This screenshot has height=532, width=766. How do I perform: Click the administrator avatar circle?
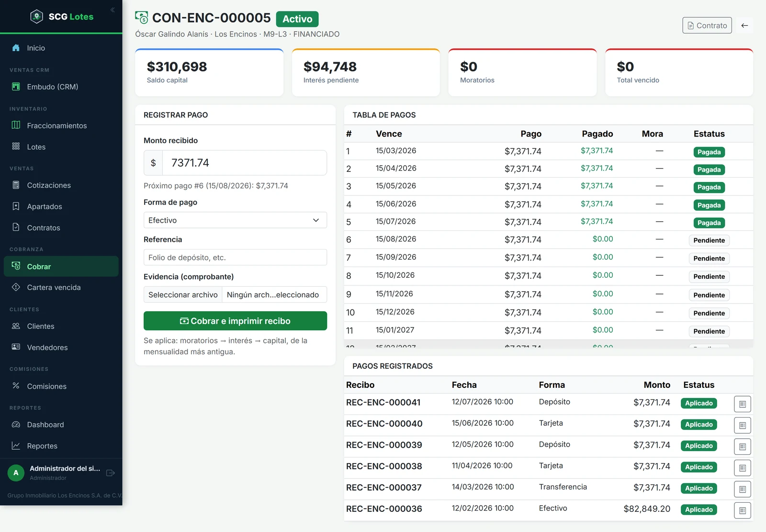coord(16,473)
